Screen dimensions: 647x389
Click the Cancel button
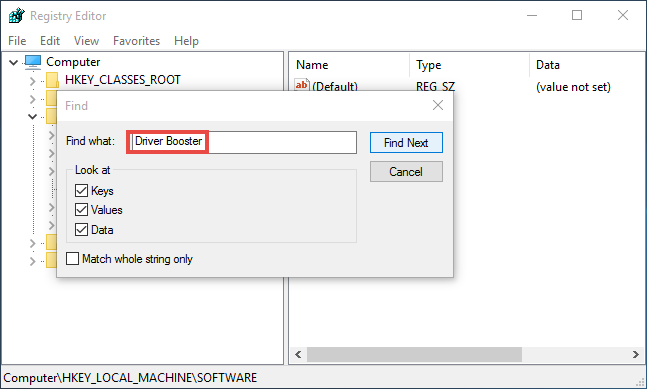coord(406,172)
